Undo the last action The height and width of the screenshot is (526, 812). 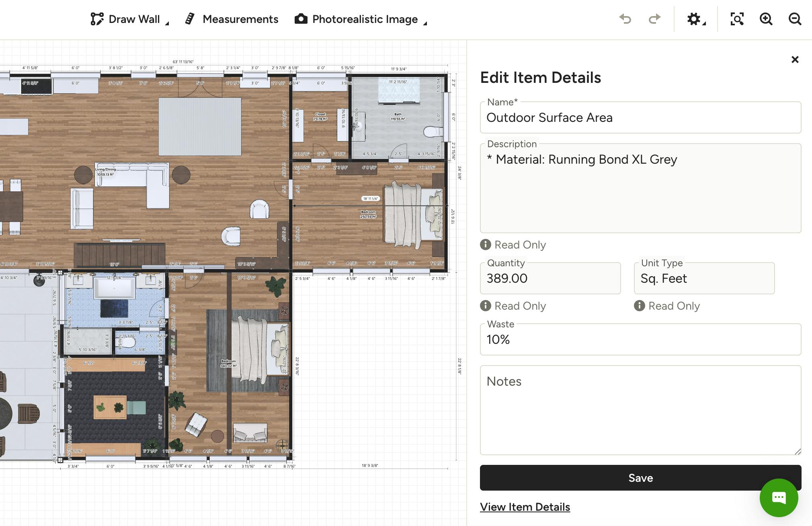625,19
